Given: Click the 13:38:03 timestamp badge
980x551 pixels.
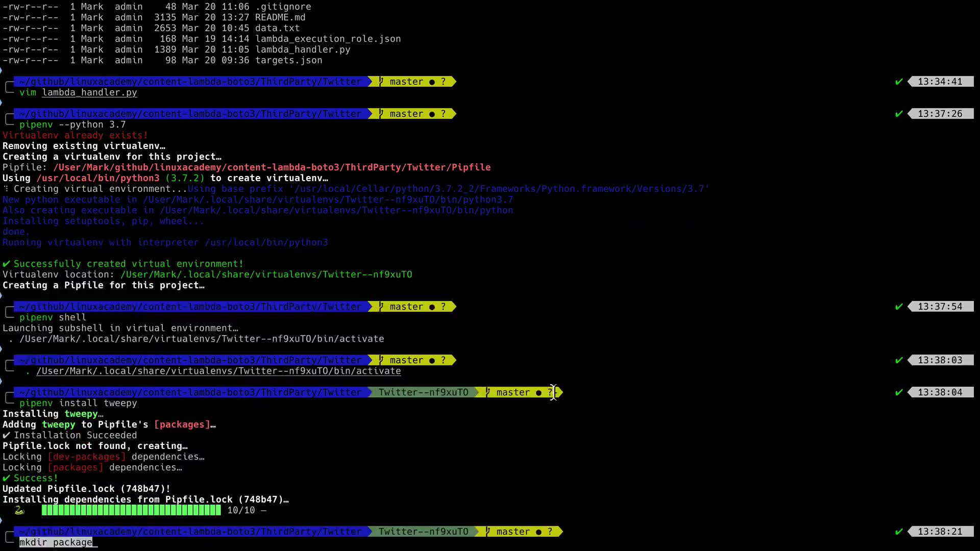Looking at the screenshot, I should point(940,360).
